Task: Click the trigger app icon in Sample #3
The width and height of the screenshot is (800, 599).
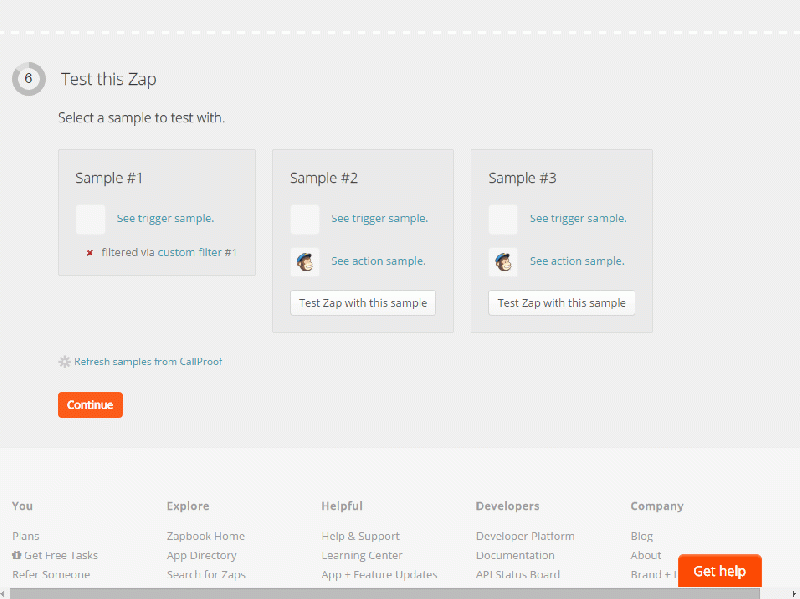Action: click(503, 219)
